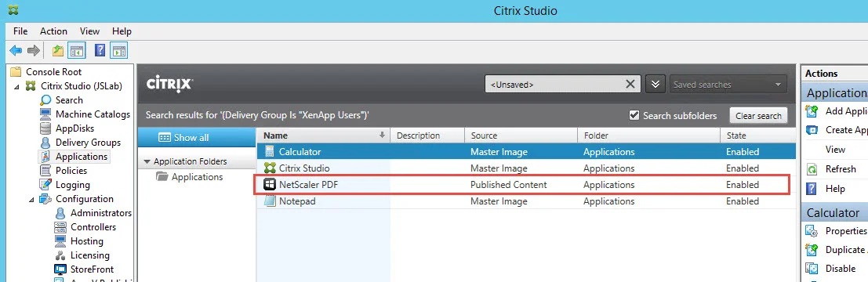Click View in the Actions pane

[x=835, y=150]
